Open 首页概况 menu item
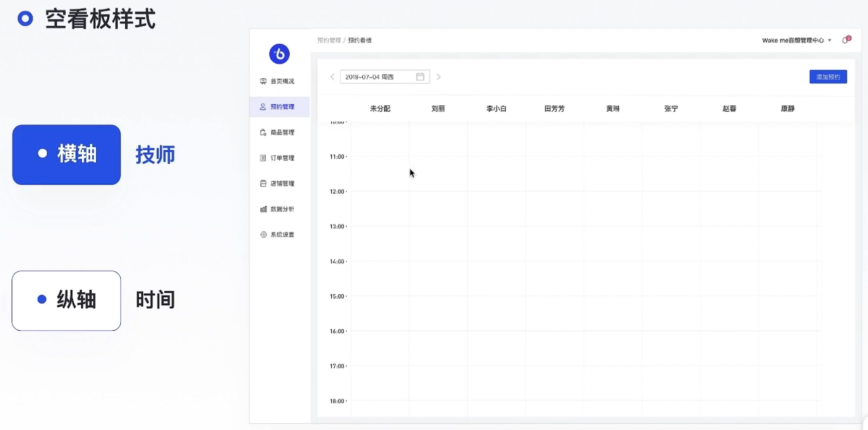Viewport: 868px width, 430px height. 279,81
